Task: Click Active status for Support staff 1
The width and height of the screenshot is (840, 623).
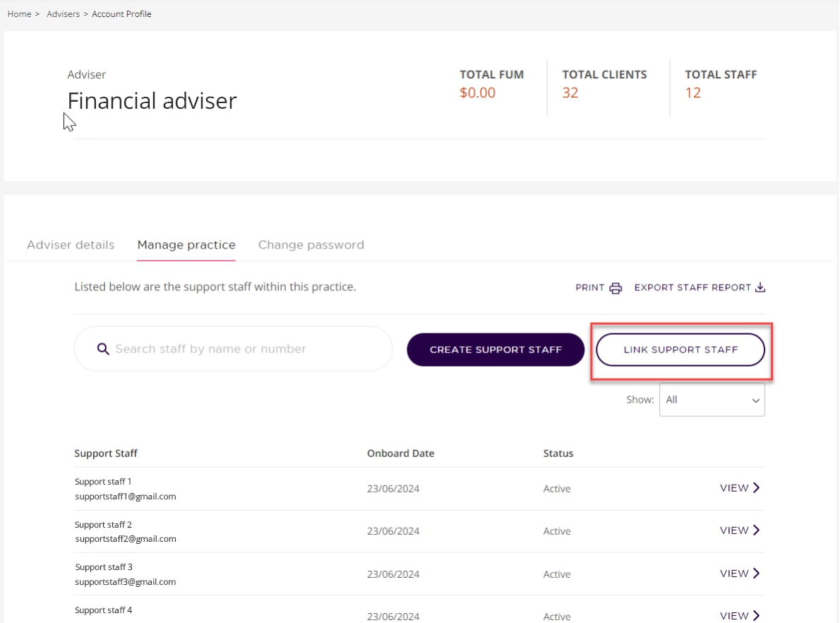Action: pyautogui.click(x=557, y=488)
